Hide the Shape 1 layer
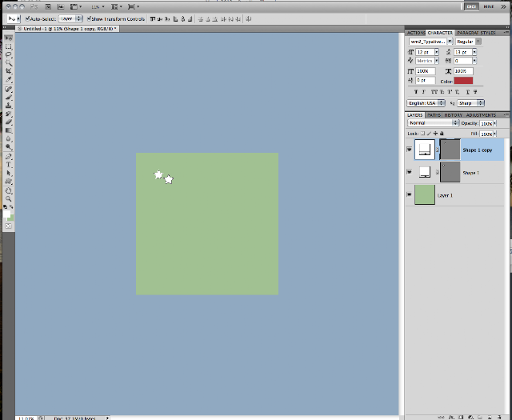The width and height of the screenshot is (512, 420). pos(409,172)
